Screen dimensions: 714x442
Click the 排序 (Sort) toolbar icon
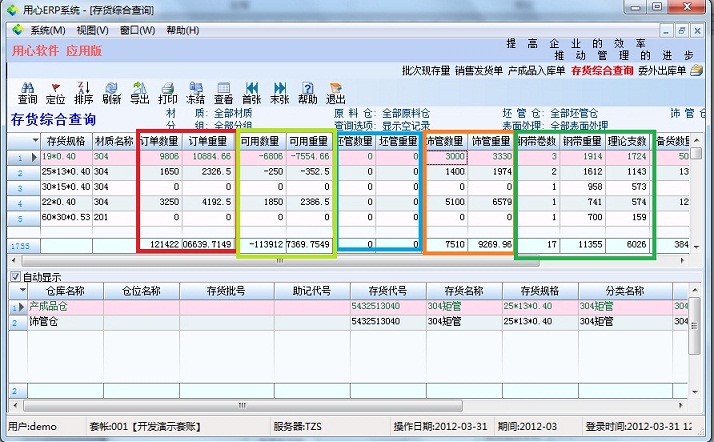coord(83,93)
